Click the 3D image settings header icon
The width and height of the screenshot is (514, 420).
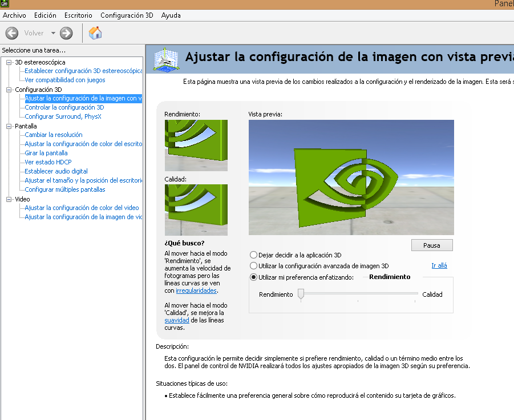pos(166,59)
